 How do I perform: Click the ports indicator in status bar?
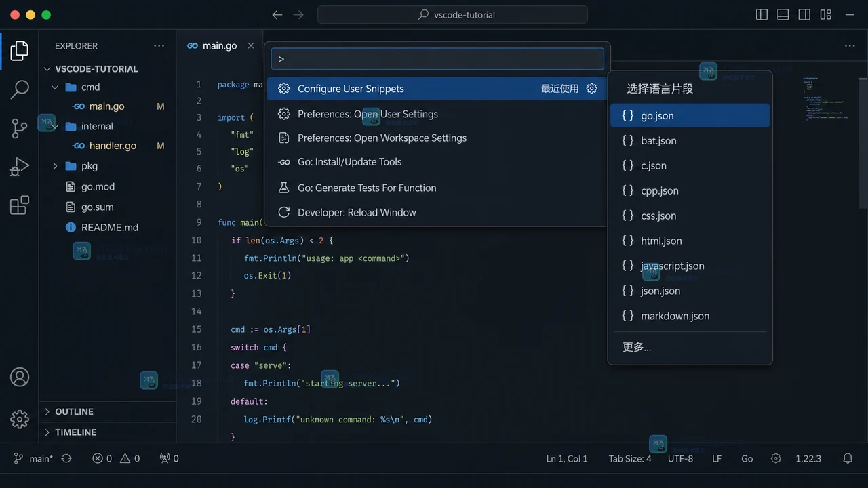(x=170, y=458)
